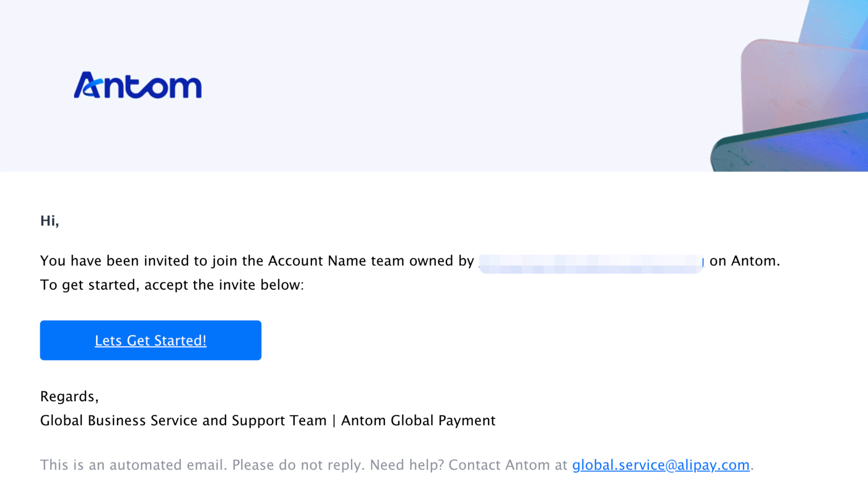Click the "Contact Antom at" footer text
Viewport: 868px width, 504px height.
508,465
